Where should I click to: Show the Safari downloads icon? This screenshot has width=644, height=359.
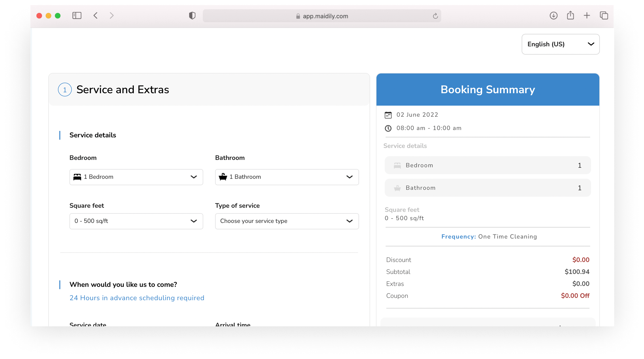coord(553,16)
